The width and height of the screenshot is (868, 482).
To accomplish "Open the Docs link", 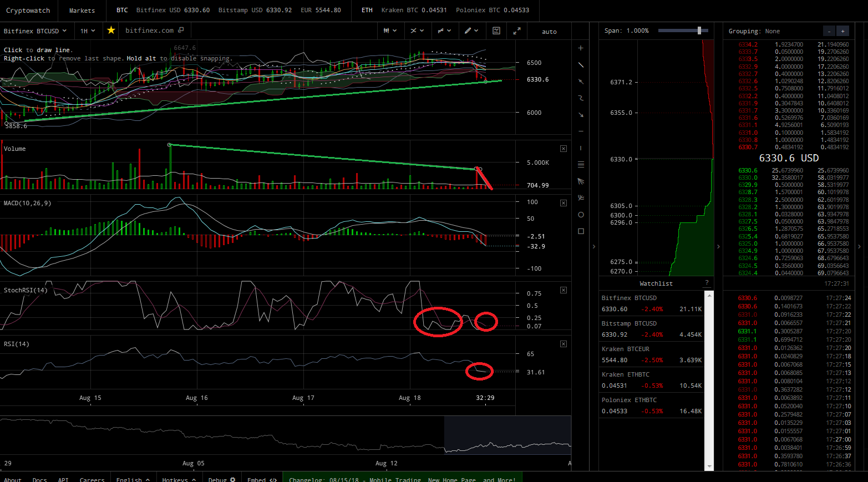I will coord(39,479).
